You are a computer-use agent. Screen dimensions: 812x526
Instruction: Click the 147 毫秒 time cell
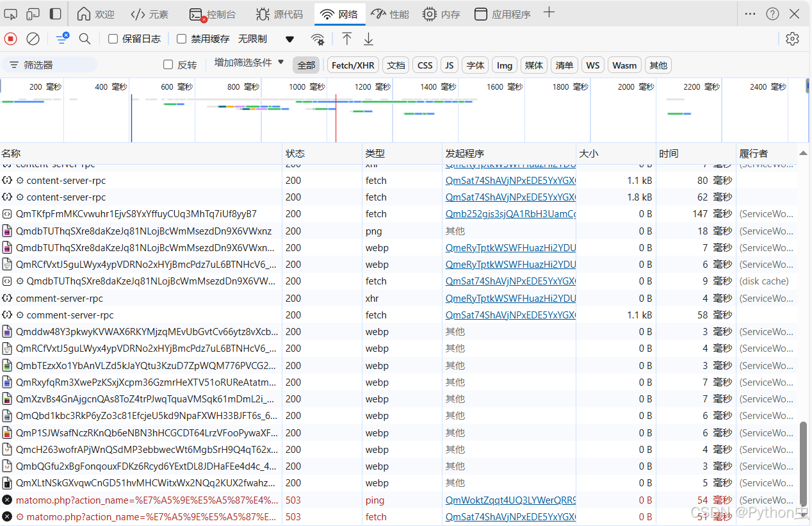[x=696, y=214]
